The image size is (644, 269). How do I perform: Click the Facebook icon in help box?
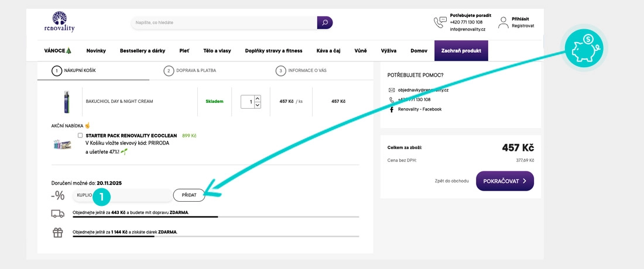(x=392, y=109)
